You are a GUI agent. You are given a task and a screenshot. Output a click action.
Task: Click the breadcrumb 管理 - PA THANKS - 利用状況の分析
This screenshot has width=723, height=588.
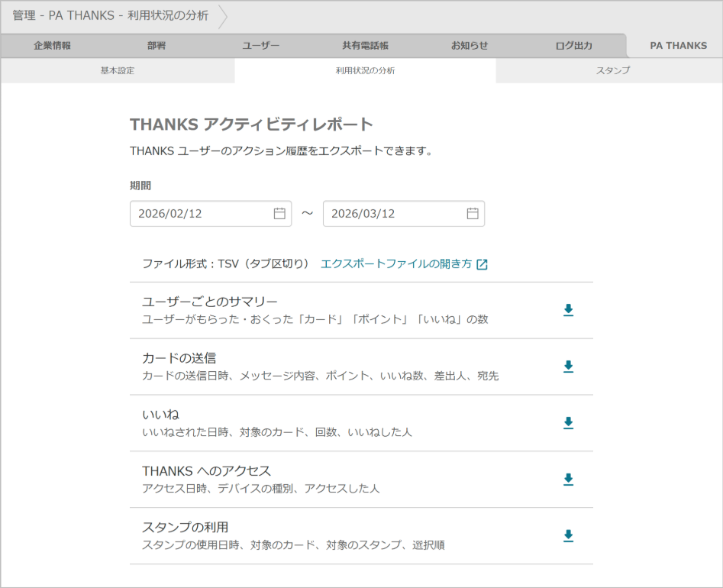click(x=109, y=16)
